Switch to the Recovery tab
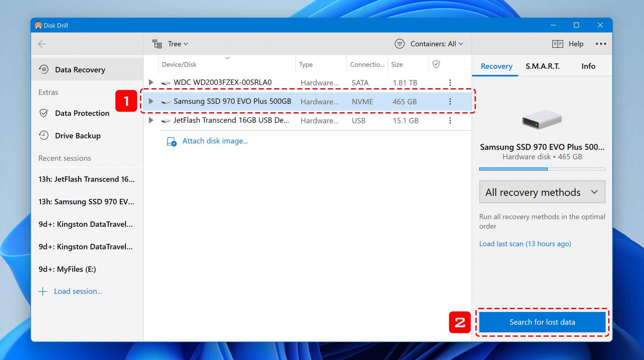Viewport: 644px width, 360px height. coord(497,66)
